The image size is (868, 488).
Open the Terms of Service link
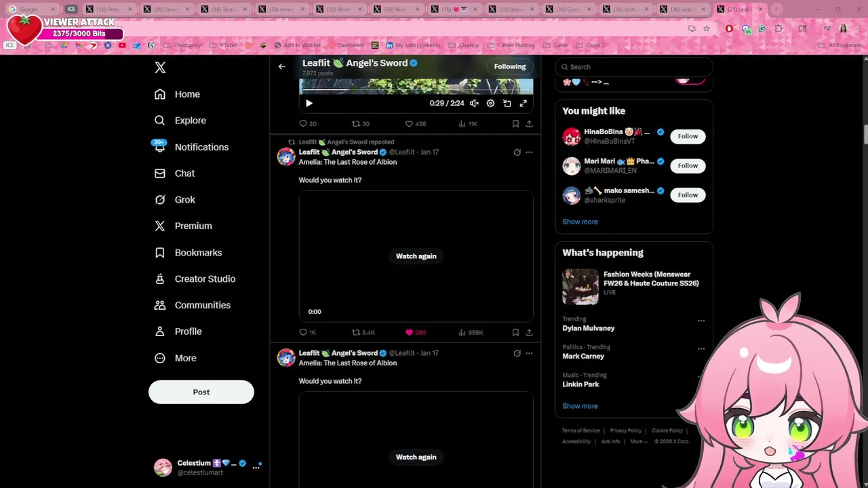[x=581, y=430]
